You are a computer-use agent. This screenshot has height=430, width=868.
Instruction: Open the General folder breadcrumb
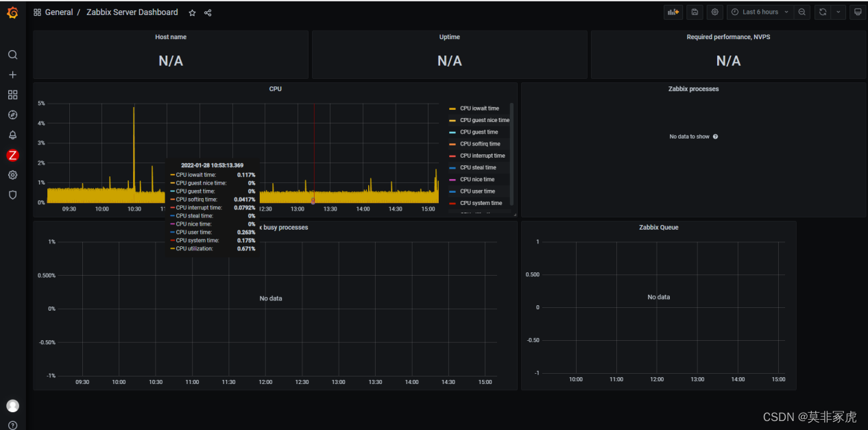click(59, 12)
